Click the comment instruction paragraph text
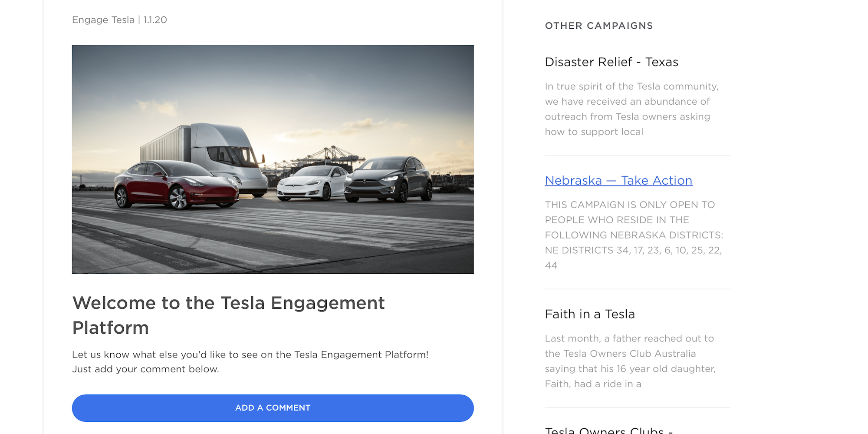This screenshot has height=434, width=868. [x=250, y=361]
